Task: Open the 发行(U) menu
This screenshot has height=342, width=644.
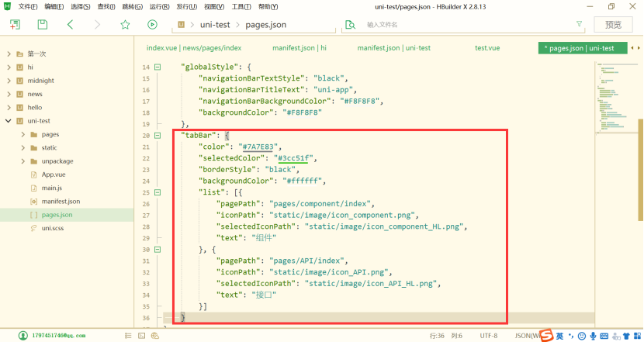Action: pyautogui.click(x=186, y=6)
